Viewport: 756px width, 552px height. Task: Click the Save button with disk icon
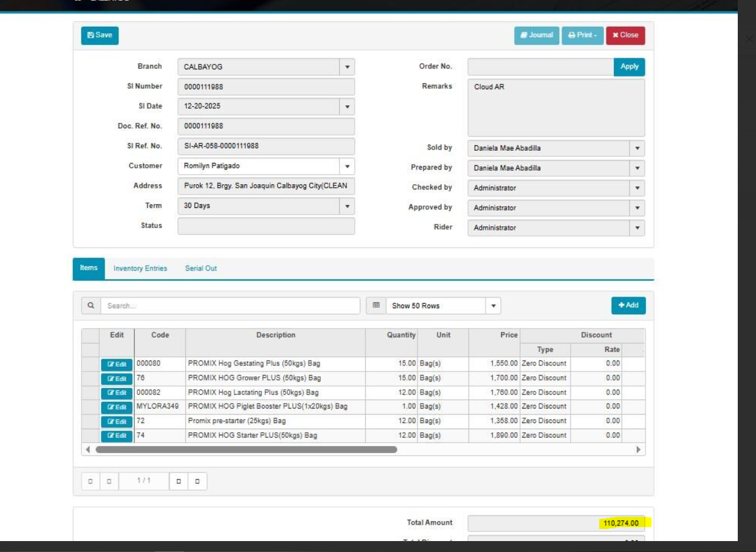point(100,35)
